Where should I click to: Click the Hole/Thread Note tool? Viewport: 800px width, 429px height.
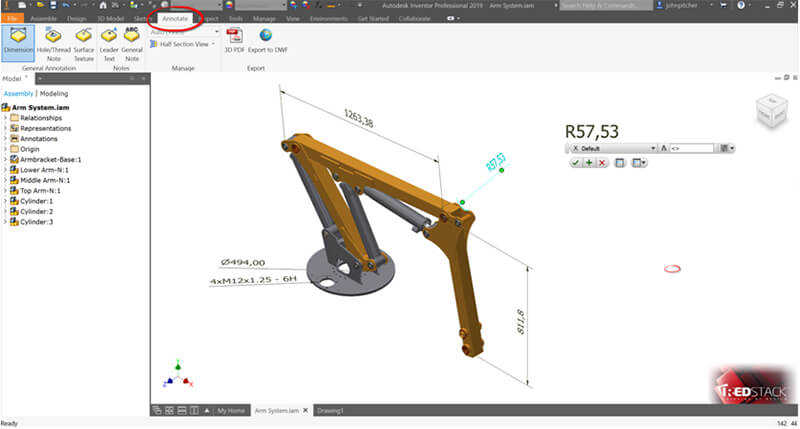click(54, 45)
